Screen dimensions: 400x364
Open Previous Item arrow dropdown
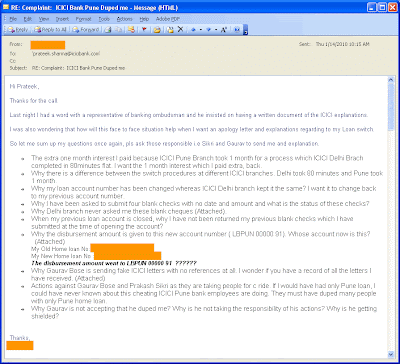201,30
